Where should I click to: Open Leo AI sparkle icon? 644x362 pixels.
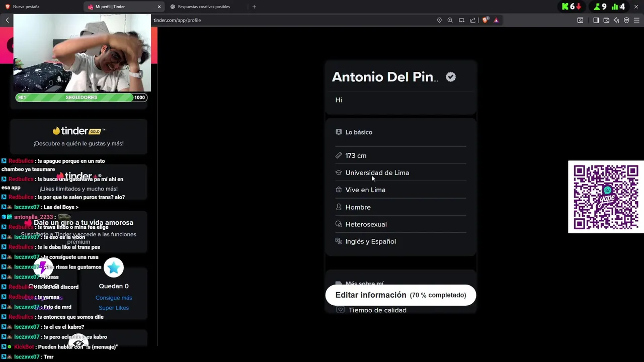616,20
